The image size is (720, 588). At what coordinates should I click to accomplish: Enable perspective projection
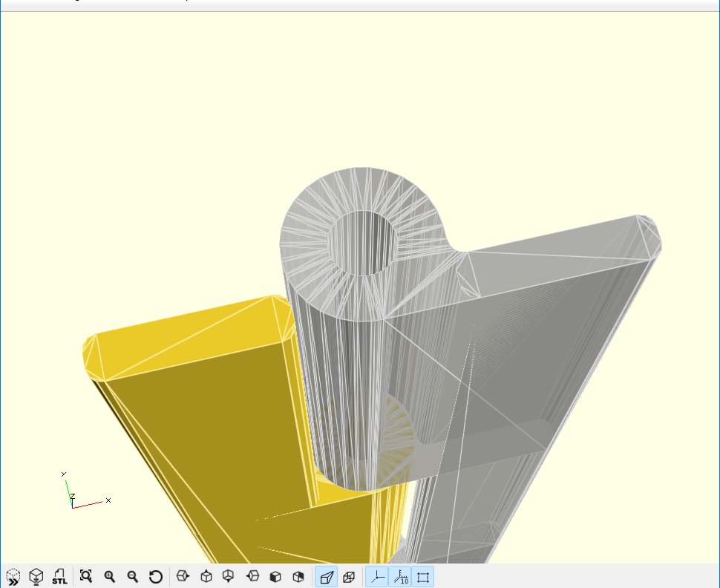click(x=327, y=576)
